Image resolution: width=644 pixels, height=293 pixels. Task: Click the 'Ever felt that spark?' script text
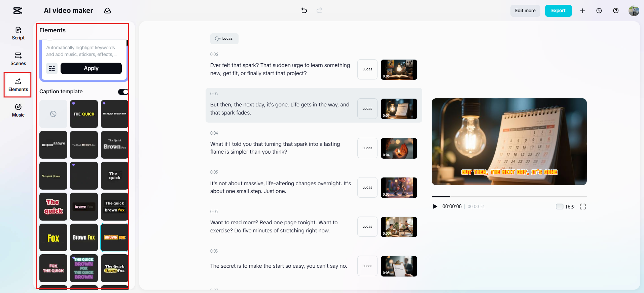pyautogui.click(x=280, y=69)
